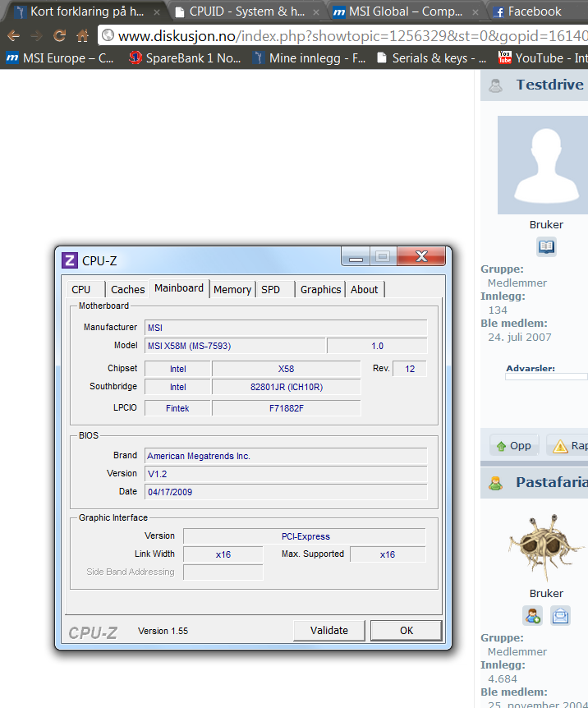Go back with the browser back arrow

point(13,35)
